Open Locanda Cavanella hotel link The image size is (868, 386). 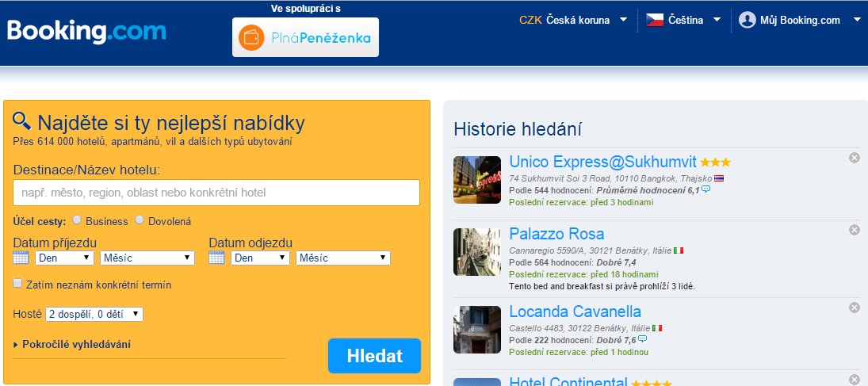tap(575, 311)
